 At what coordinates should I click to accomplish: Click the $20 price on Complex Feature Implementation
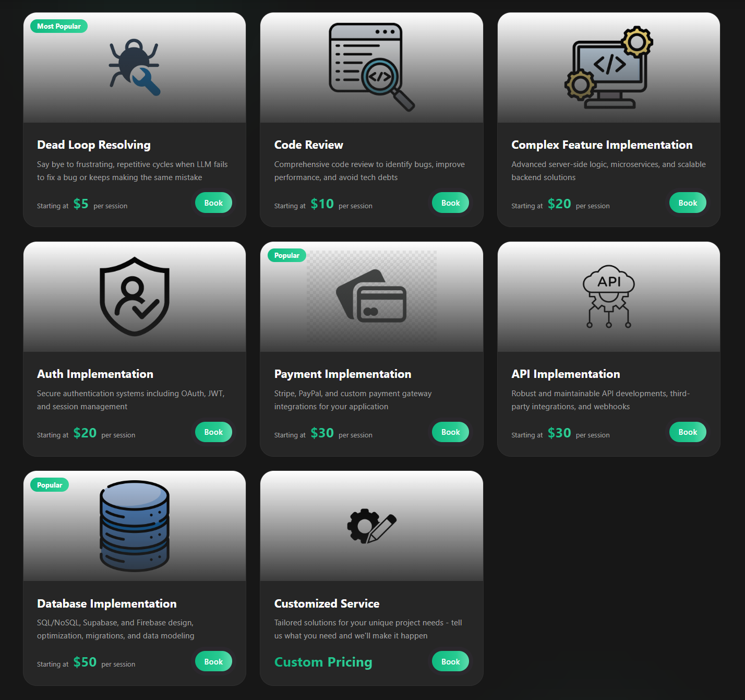click(559, 204)
